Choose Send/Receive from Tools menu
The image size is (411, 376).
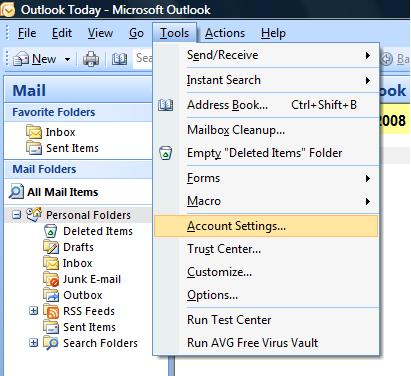[x=266, y=55]
